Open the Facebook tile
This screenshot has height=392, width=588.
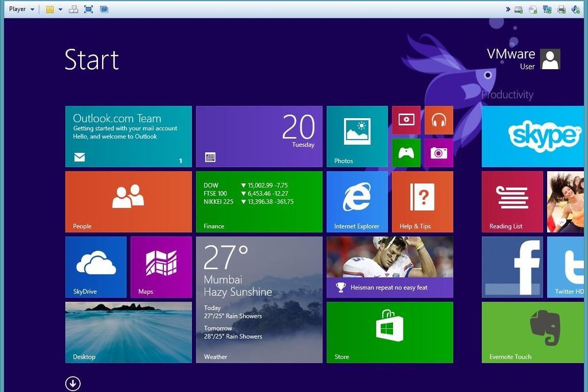click(512, 267)
